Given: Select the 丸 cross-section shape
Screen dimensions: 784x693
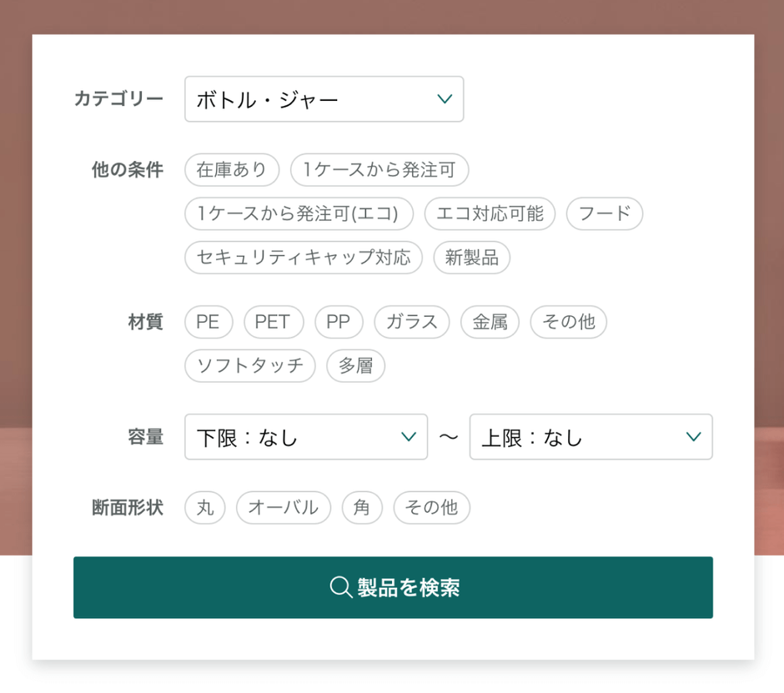Looking at the screenshot, I should click(x=205, y=507).
